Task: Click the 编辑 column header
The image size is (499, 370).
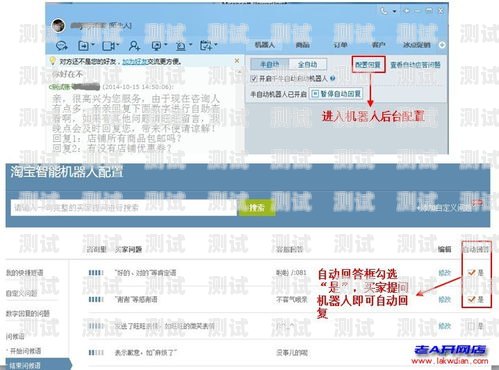Action: [445, 249]
